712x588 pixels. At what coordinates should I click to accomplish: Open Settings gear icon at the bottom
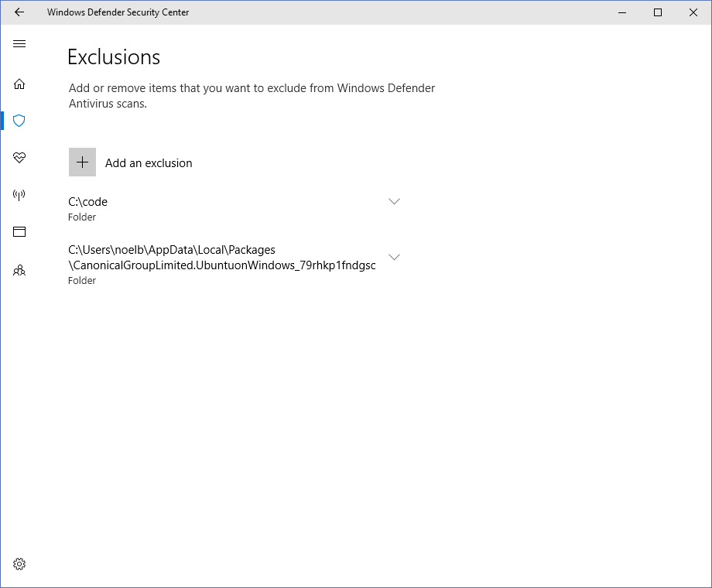coord(19,564)
